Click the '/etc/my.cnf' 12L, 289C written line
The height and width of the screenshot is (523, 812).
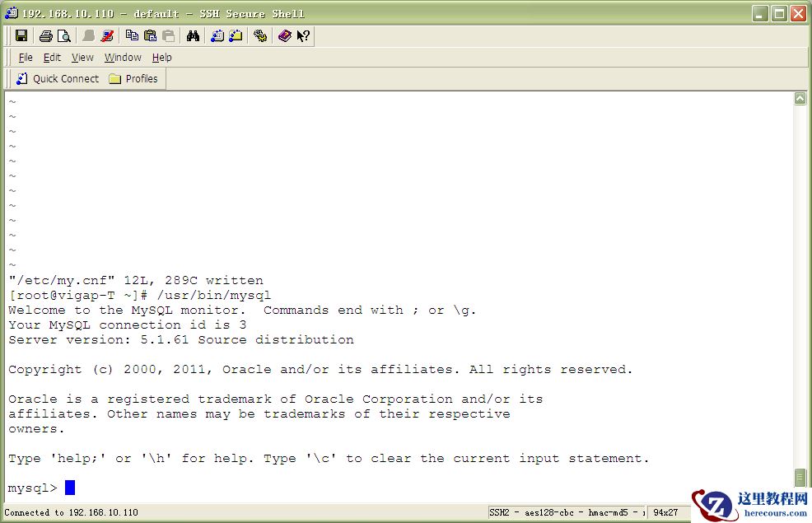point(136,281)
